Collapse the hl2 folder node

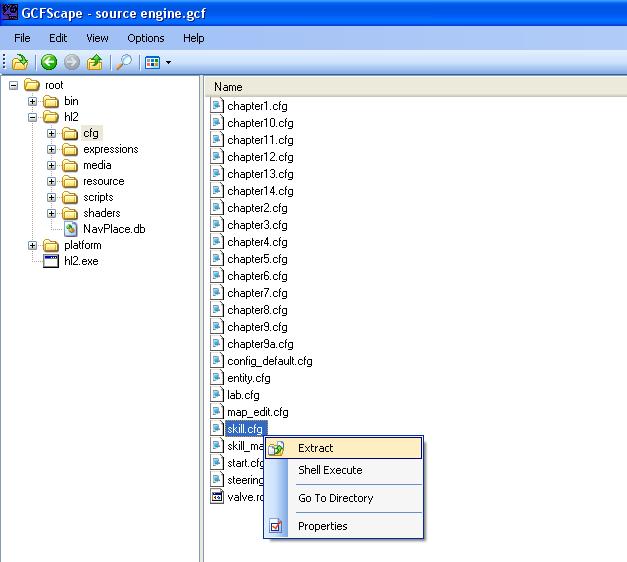coord(32,117)
